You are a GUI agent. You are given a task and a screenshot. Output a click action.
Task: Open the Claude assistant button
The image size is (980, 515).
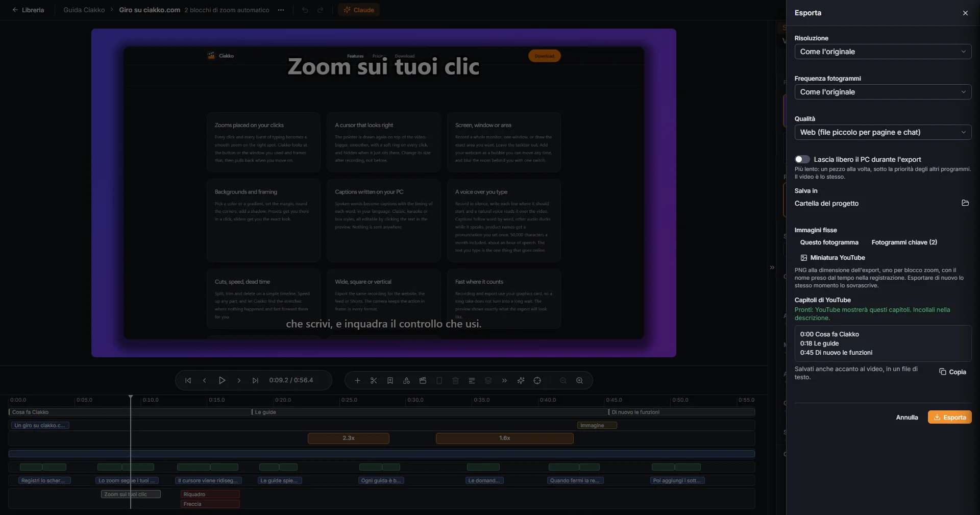pyautogui.click(x=358, y=10)
